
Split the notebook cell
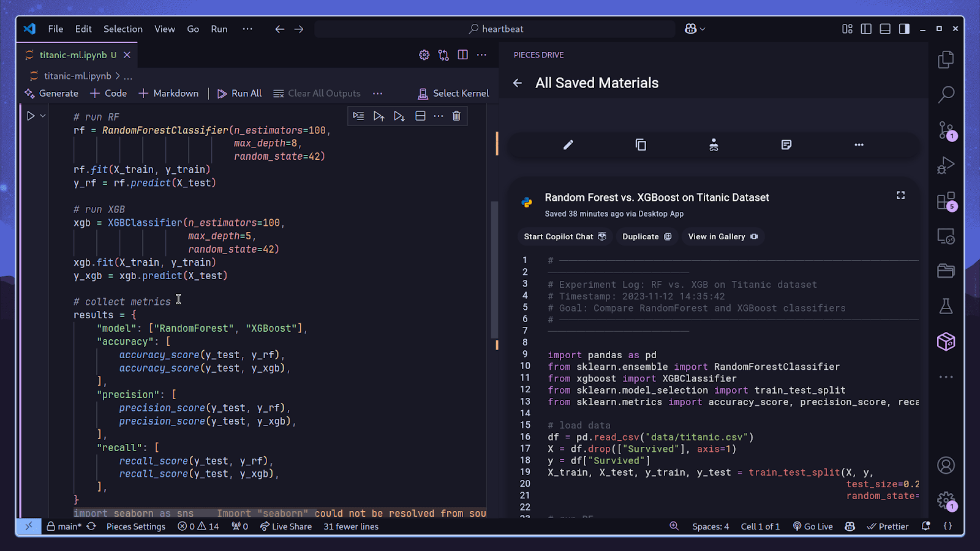(420, 116)
